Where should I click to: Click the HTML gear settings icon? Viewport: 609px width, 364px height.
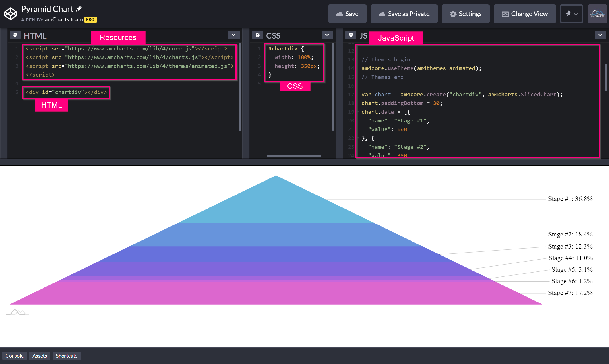point(15,35)
